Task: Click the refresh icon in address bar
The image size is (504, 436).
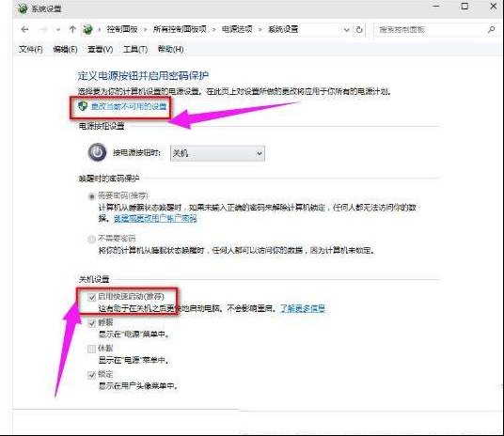Action: (x=359, y=30)
